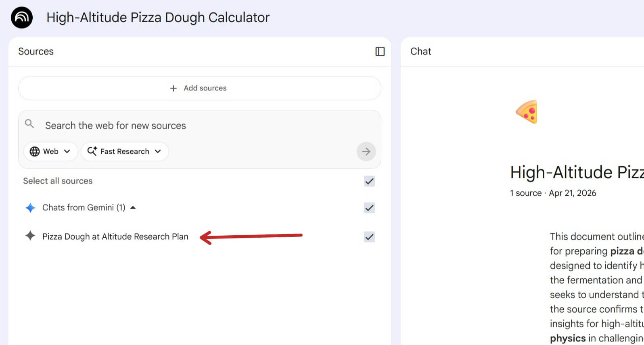Toggle the Select all sources checkbox
Screen dimensions: 644x345
coord(369,181)
